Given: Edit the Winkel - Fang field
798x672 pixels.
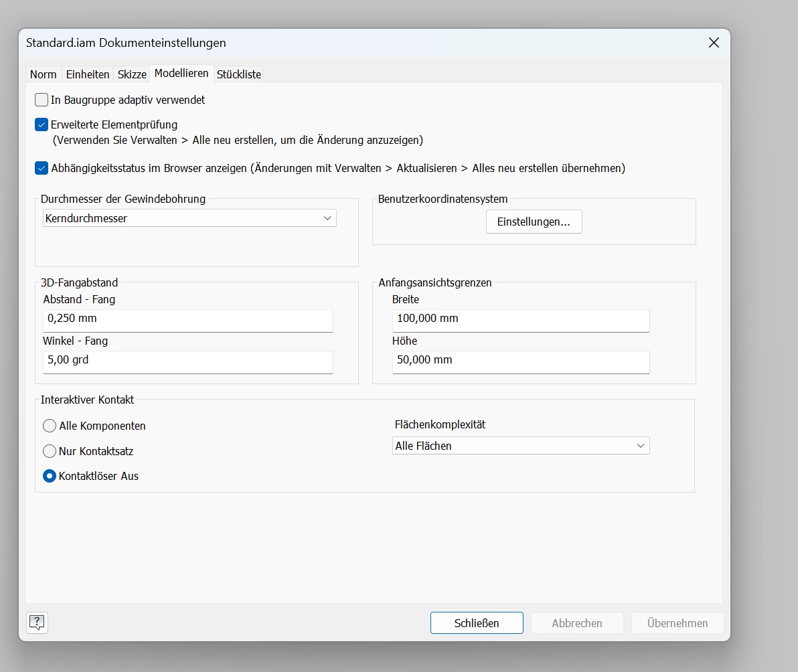Looking at the screenshot, I should 188,362.
